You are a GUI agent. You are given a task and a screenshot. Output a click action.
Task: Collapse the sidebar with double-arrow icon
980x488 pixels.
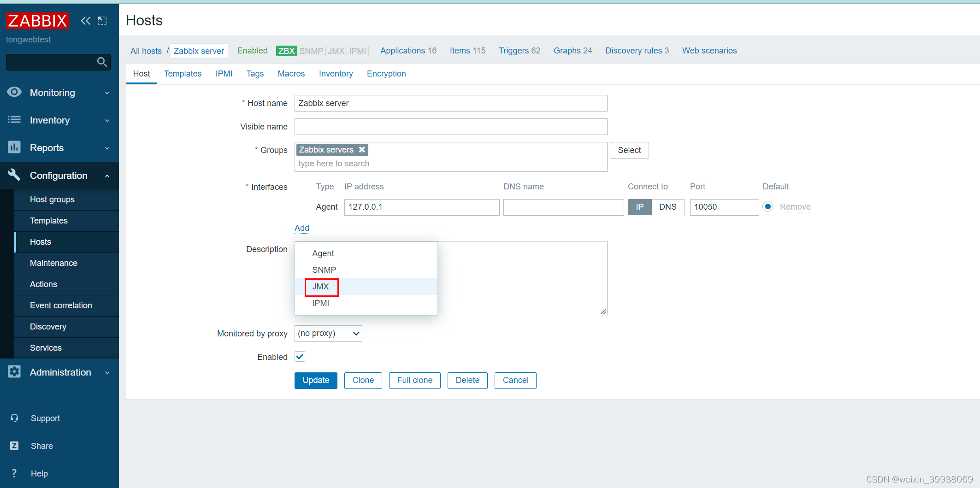[86, 21]
